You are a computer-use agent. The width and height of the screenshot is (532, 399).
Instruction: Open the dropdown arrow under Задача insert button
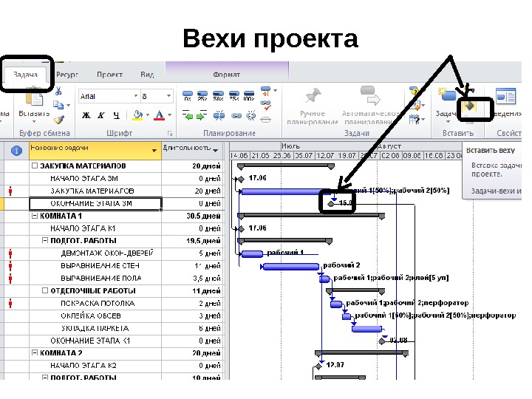(448, 121)
